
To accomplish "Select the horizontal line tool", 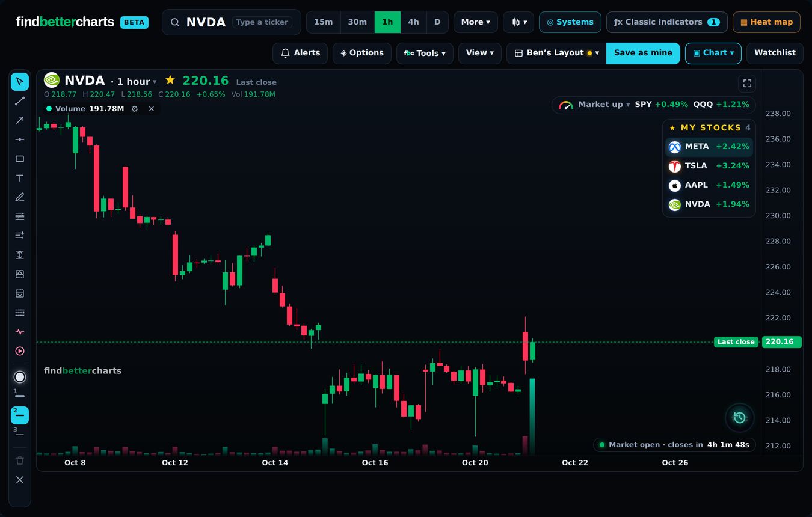I will click(x=20, y=139).
